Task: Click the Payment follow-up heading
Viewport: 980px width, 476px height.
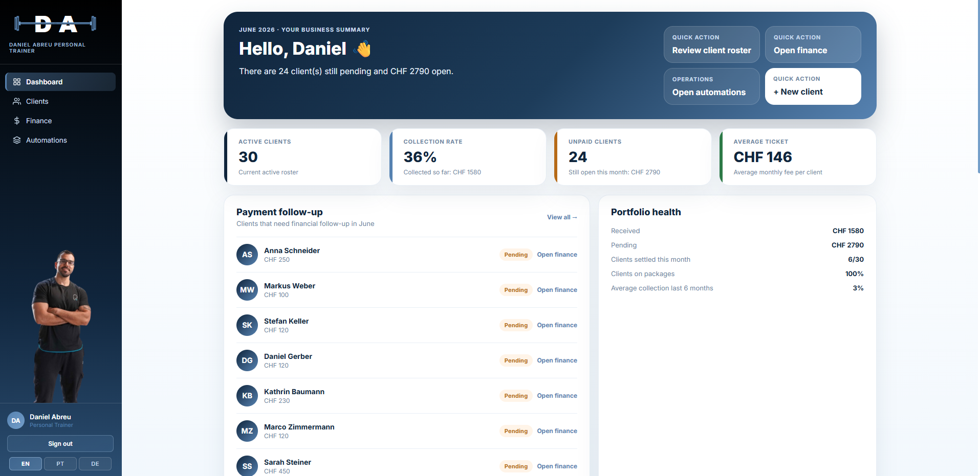Action: click(x=279, y=212)
